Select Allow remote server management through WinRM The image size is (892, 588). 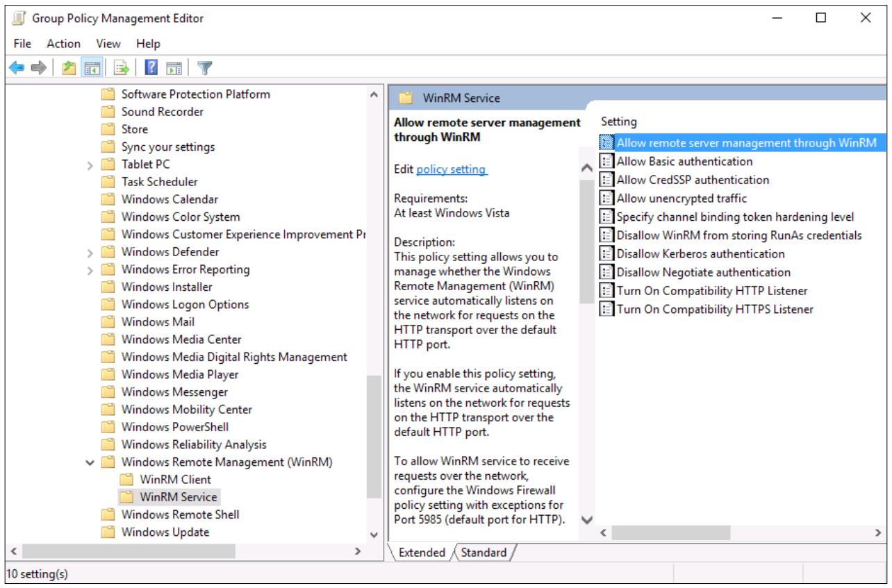tap(747, 143)
